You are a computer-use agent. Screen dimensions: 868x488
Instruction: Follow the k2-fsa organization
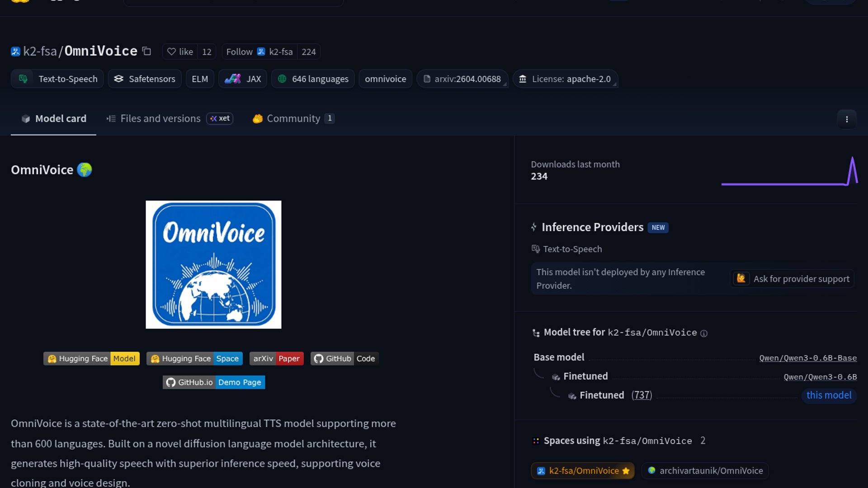[x=259, y=52]
